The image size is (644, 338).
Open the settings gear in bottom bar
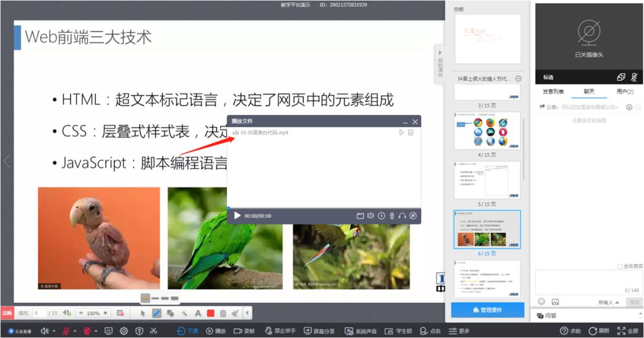123,331
